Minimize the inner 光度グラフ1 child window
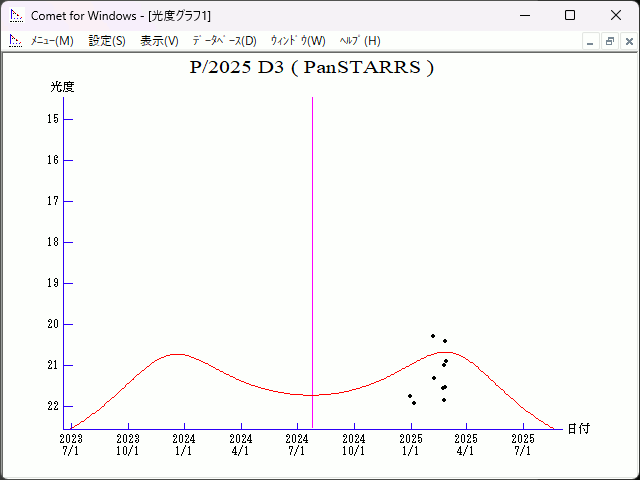The image size is (640, 480). [x=591, y=41]
